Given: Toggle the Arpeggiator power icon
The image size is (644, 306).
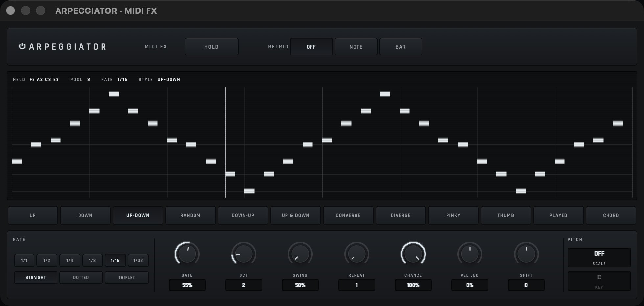Looking at the screenshot, I should (x=22, y=46).
